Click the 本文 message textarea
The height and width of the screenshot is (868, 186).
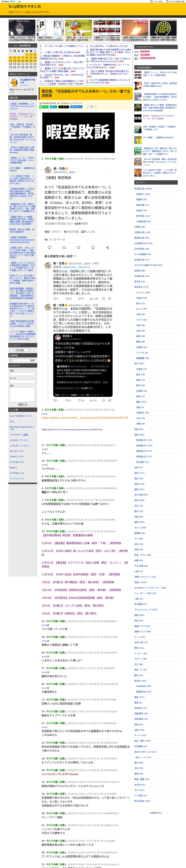coord(22,395)
